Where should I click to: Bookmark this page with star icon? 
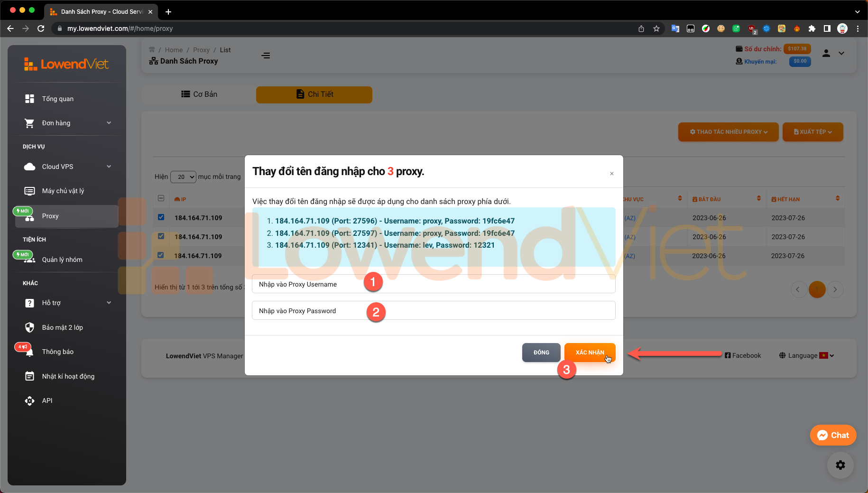click(656, 28)
